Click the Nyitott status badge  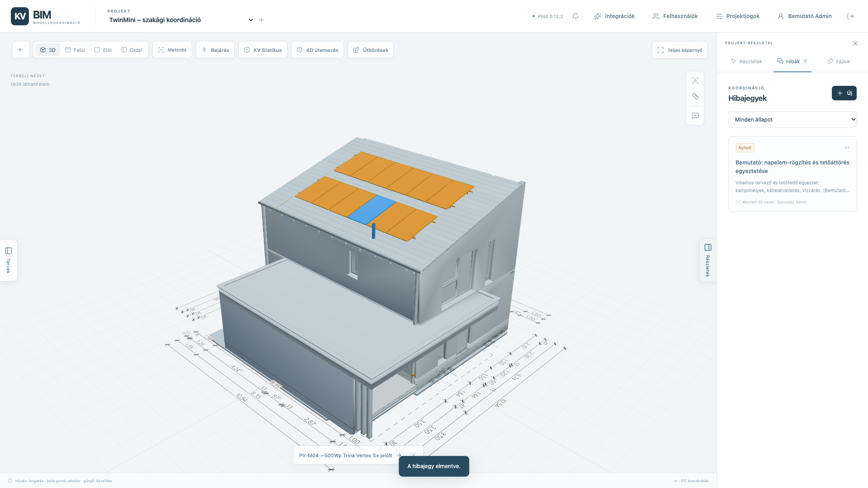point(745,148)
